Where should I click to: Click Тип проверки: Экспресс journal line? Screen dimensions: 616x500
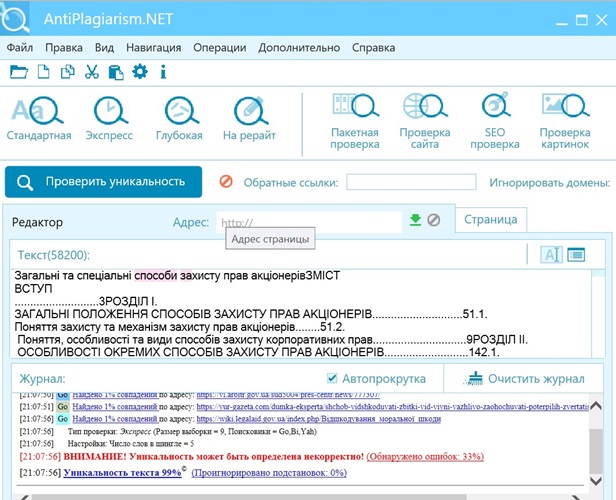pos(192,432)
